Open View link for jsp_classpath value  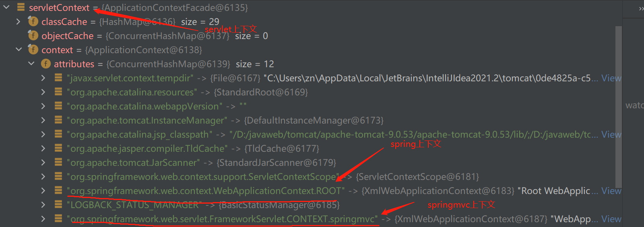(611, 134)
